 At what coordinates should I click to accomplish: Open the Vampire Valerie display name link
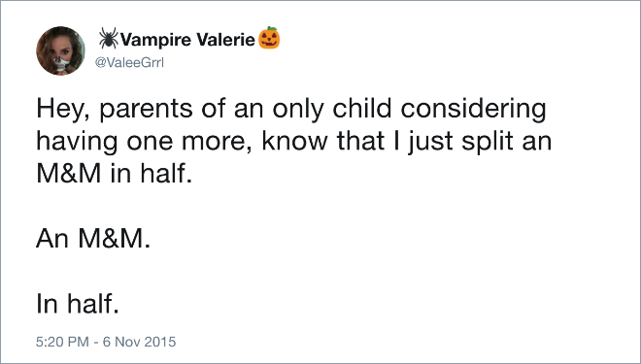coord(187,40)
